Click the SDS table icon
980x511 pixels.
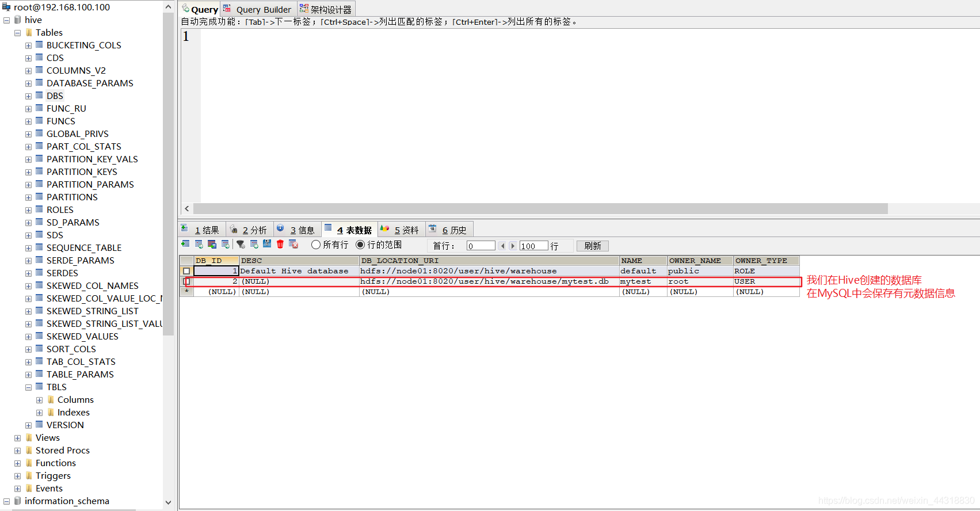pyautogui.click(x=39, y=234)
